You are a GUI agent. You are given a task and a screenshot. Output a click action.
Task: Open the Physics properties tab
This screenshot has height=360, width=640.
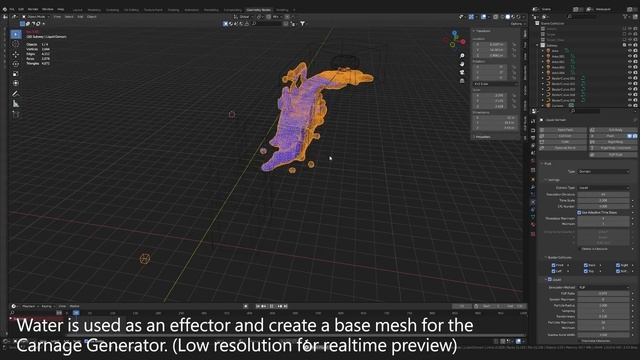[x=533, y=202]
